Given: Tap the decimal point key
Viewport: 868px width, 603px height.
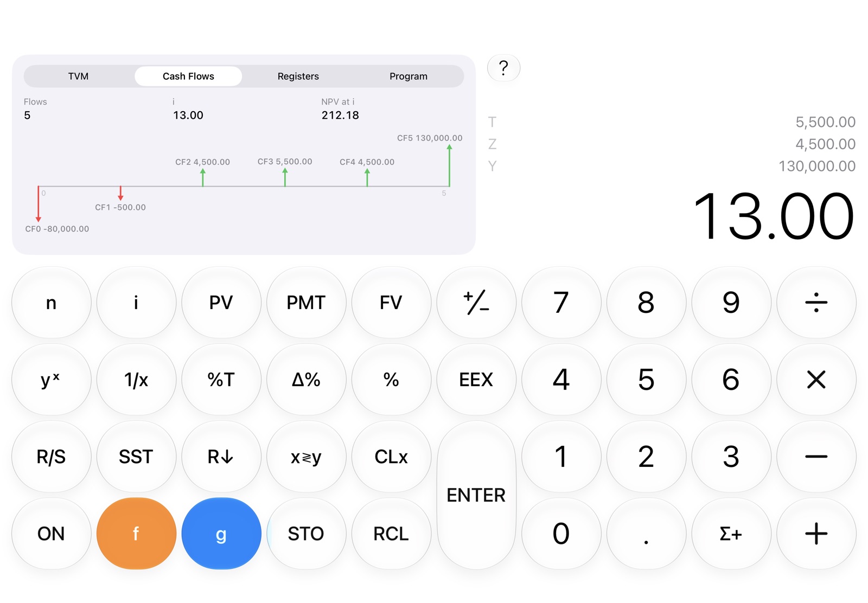Looking at the screenshot, I should pos(646,534).
